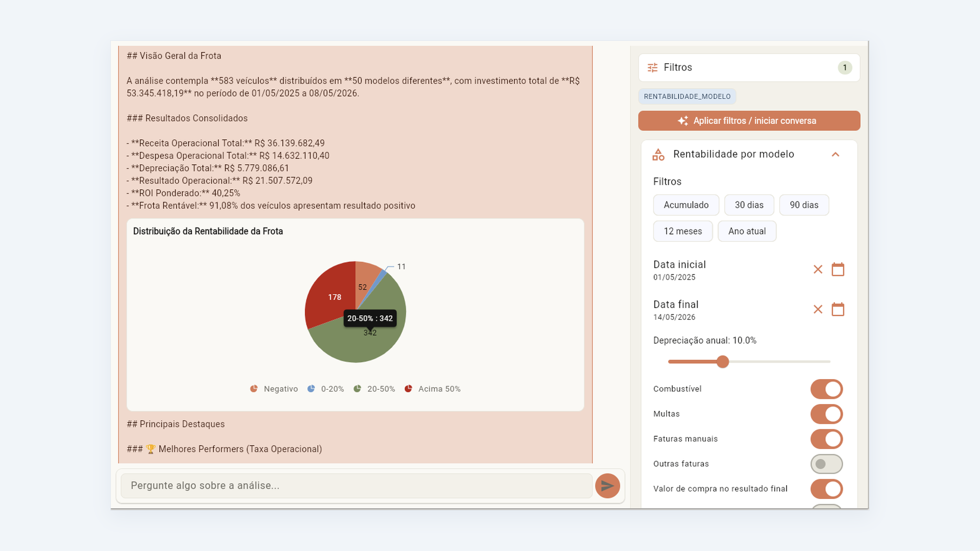980x551 pixels.
Task: Enable the Outras faturas toggle
Action: 826,464
